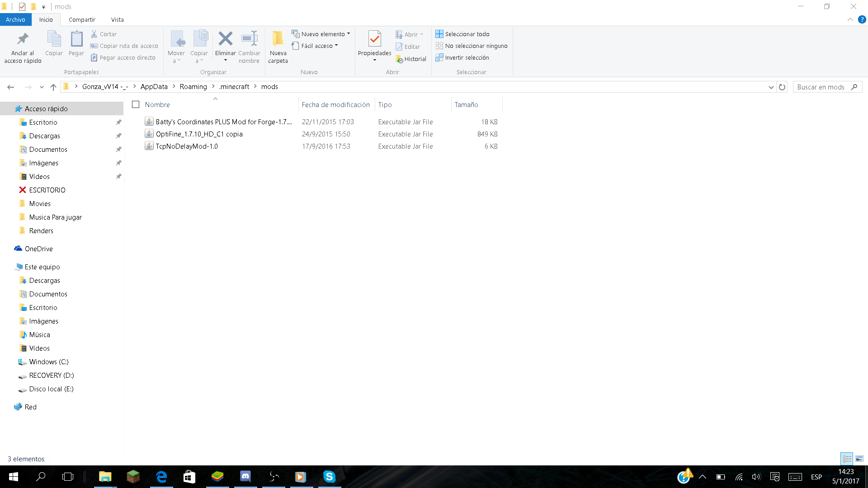This screenshot has height=488, width=868.
Task: Open Windows (C:) drive in sidebar
Action: [x=49, y=362]
